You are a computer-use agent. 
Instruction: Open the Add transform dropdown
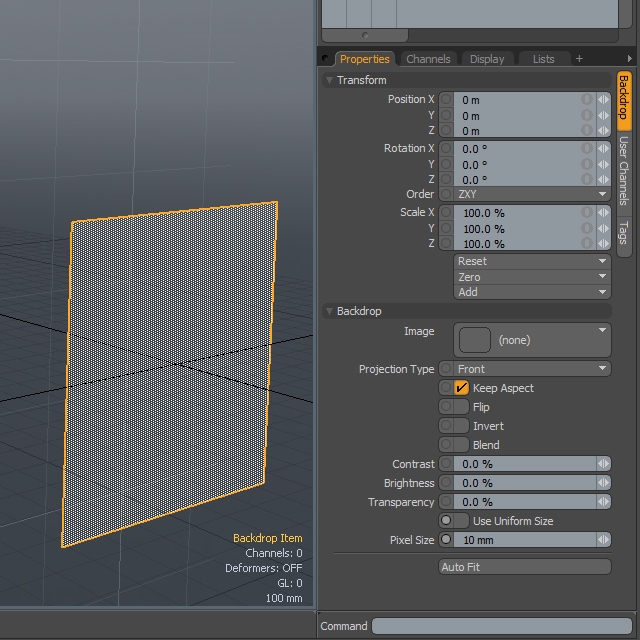coord(532,292)
